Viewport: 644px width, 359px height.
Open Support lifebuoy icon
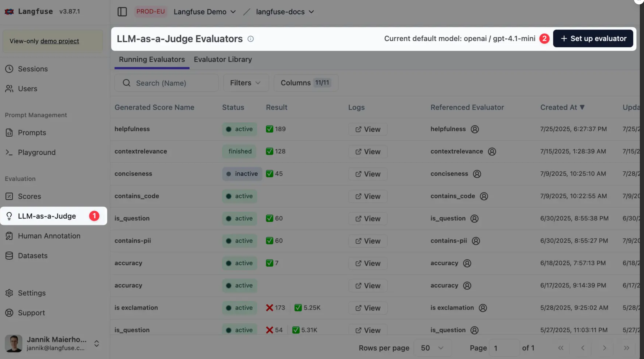9,313
